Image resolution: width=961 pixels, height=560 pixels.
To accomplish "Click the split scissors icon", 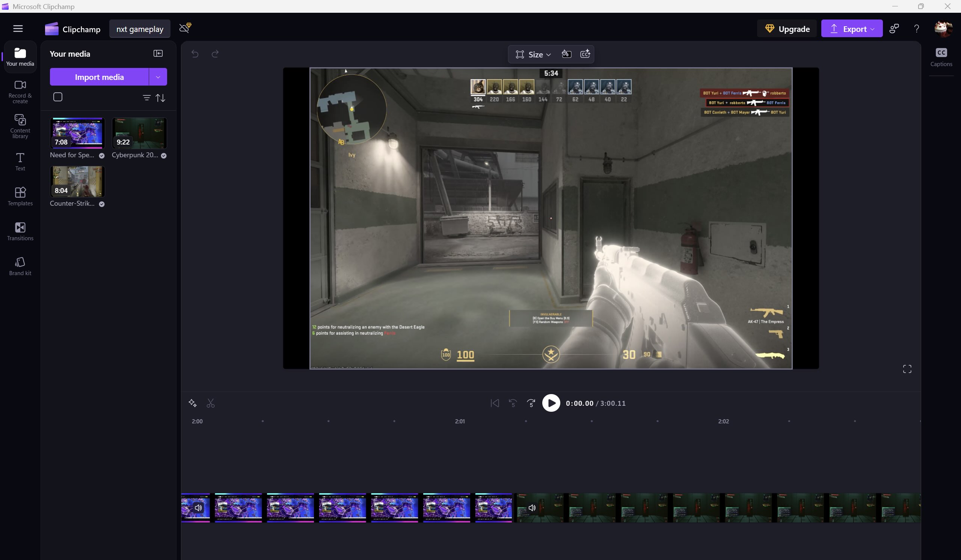I will click(211, 403).
